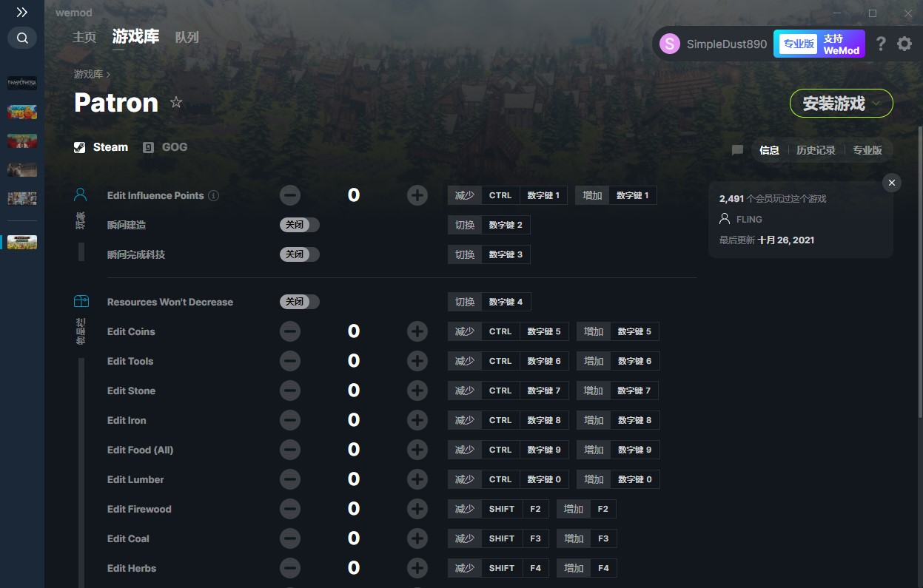The width and height of the screenshot is (923, 588).
Task: Decrease Edit Influence Points with minus
Action: [x=290, y=195]
